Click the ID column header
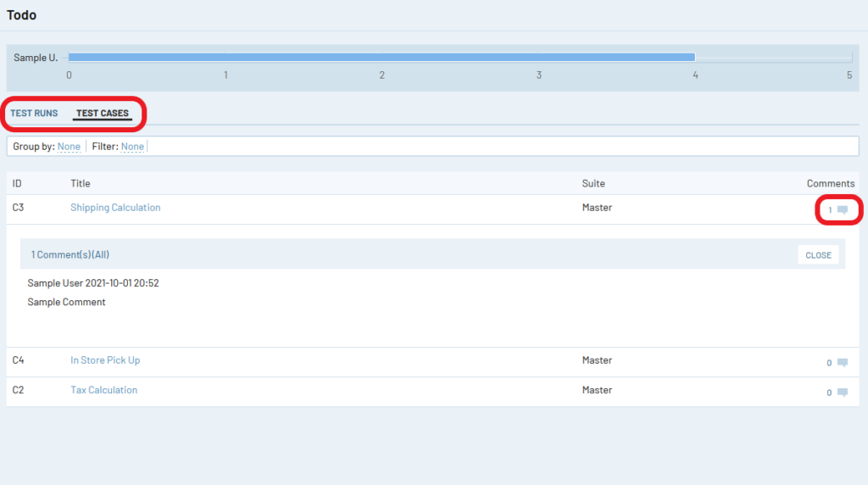Image resolution: width=868 pixels, height=485 pixels. 17,183
